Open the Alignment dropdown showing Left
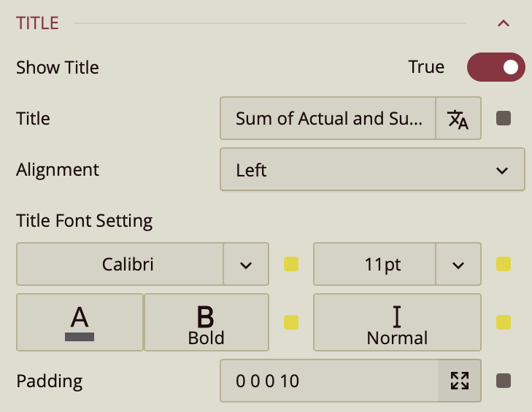The height and width of the screenshot is (412, 532). click(371, 170)
